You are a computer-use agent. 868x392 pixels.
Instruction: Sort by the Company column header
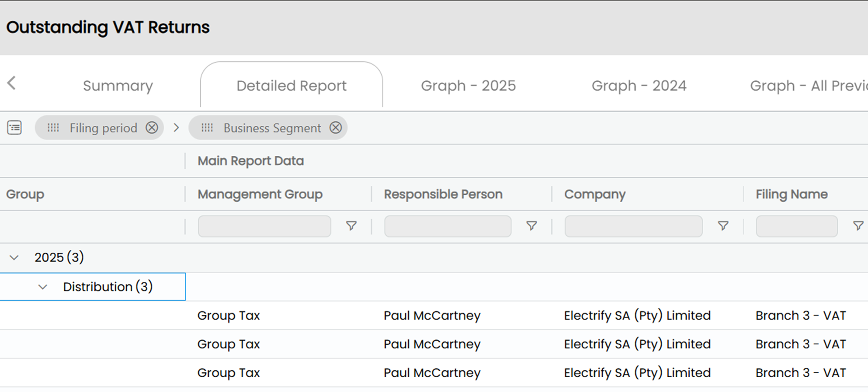[595, 194]
